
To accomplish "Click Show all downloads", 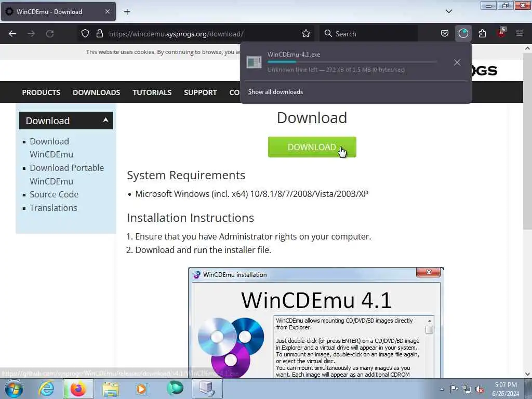I will (x=275, y=92).
